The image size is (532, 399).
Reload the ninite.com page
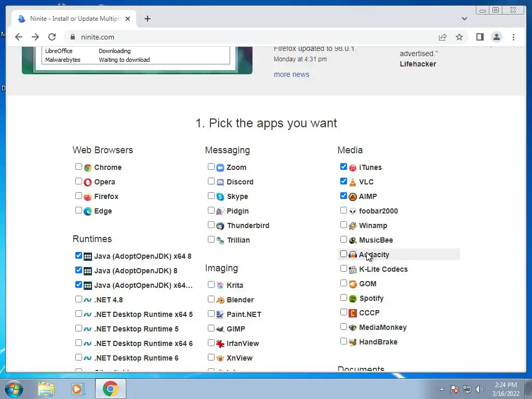52,37
